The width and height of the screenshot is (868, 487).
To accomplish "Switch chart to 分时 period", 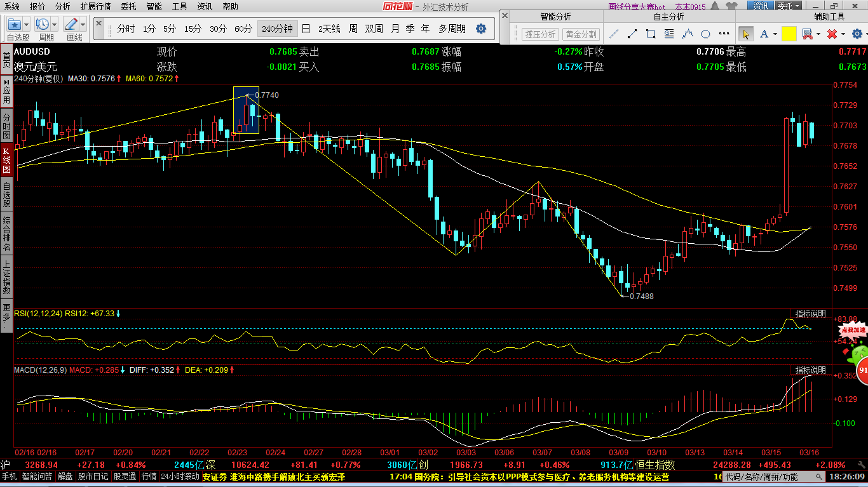I will coord(126,29).
